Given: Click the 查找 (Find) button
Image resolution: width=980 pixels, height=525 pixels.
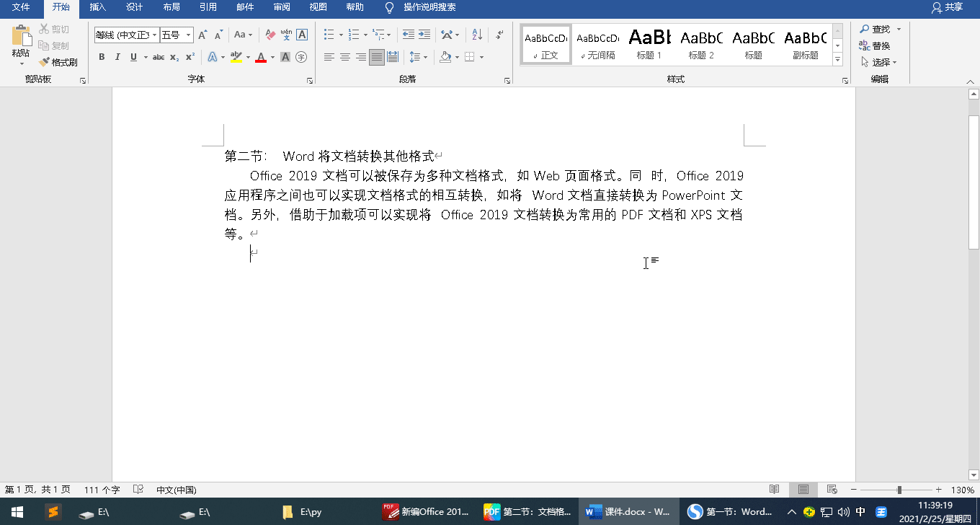Looking at the screenshot, I should point(875,29).
